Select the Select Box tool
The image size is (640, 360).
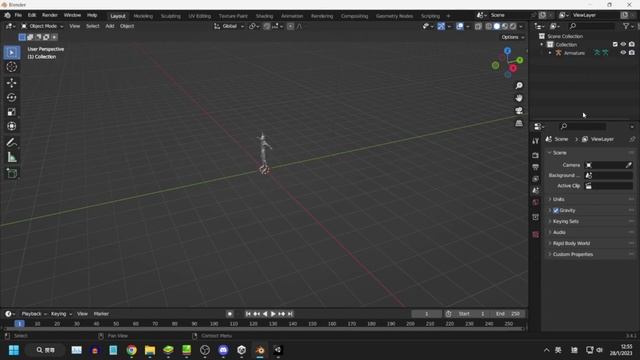pyautogui.click(x=11, y=53)
